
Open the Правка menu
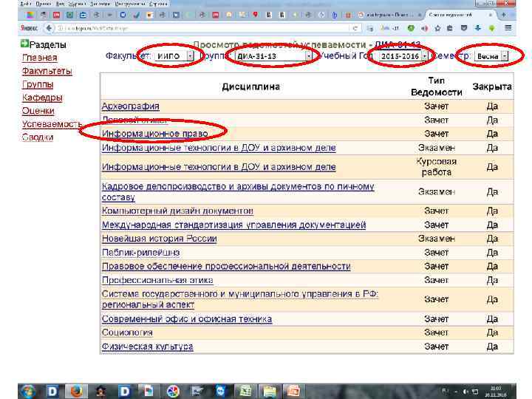pyautogui.click(x=44, y=4)
